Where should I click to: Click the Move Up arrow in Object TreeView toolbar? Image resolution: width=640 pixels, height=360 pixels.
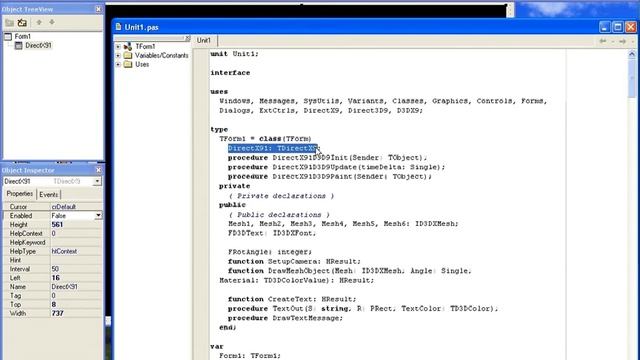(x=39, y=22)
